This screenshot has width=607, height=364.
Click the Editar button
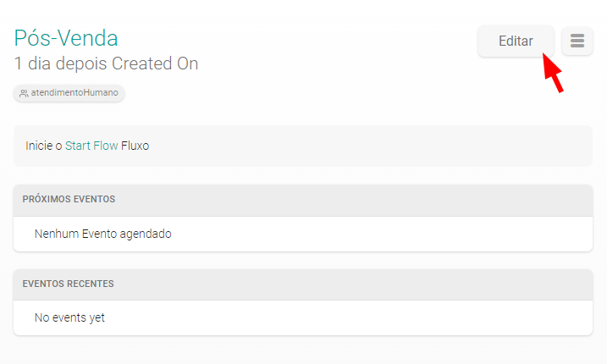[516, 41]
